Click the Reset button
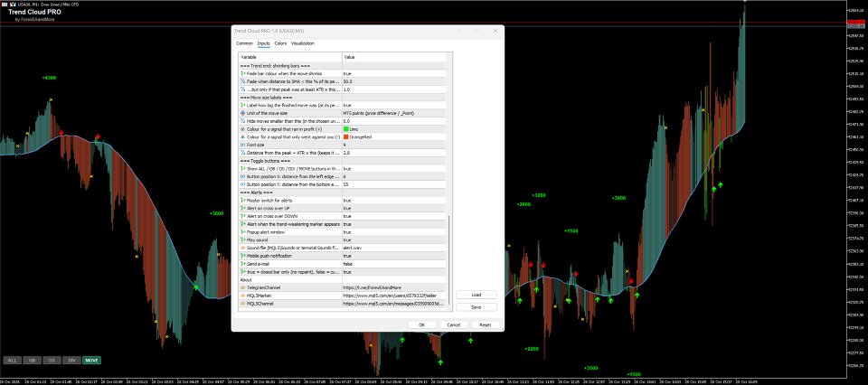The width and height of the screenshot is (868, 385). [486, 324]
